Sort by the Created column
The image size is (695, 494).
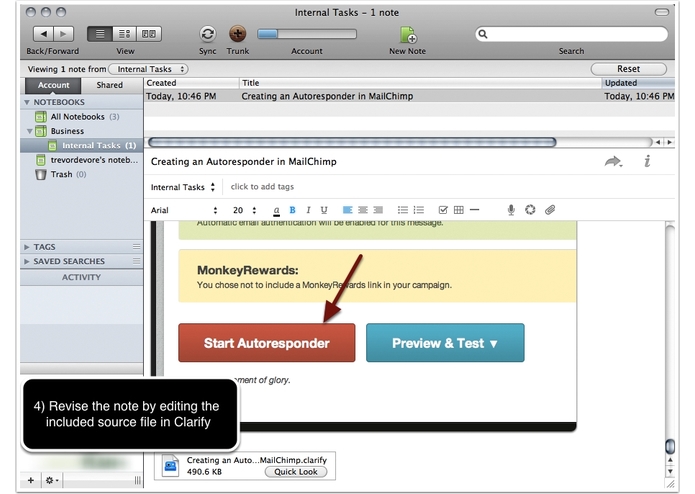(191, 83)
